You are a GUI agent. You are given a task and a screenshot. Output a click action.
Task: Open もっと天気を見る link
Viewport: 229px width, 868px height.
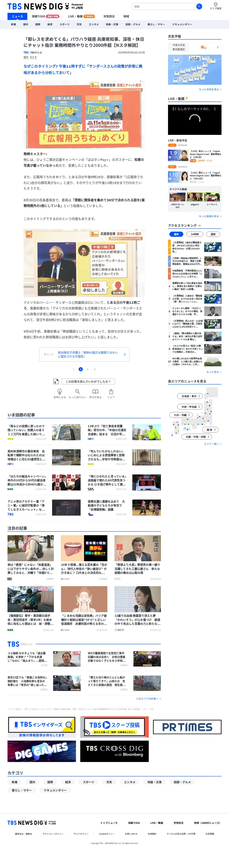coord(210,90)
